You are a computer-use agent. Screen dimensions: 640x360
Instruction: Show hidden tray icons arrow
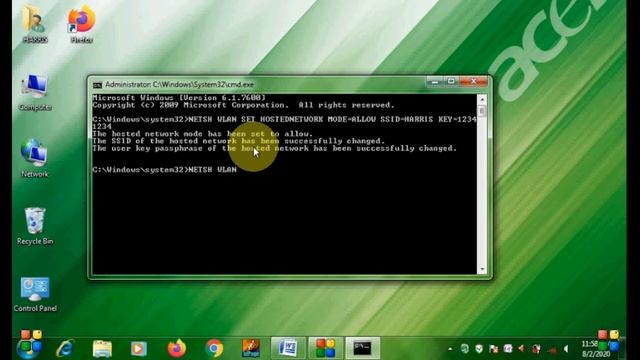pyautogui.click(x=450, y=349)
